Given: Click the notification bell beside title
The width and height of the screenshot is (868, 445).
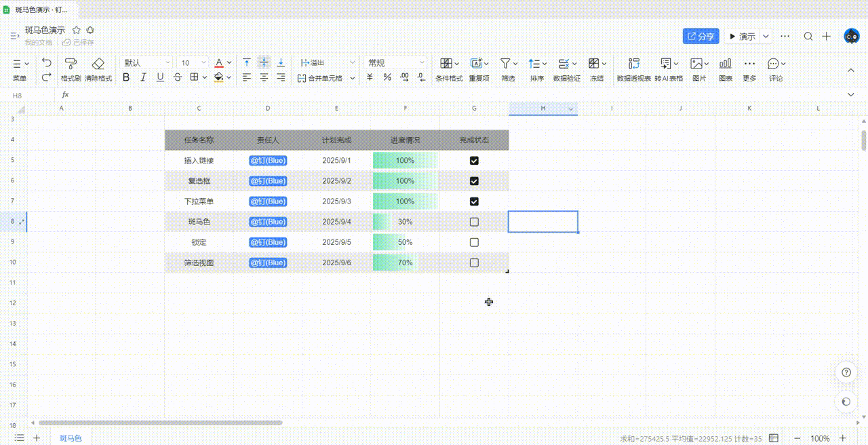Looking at the screenshot, I should [90, 31].
